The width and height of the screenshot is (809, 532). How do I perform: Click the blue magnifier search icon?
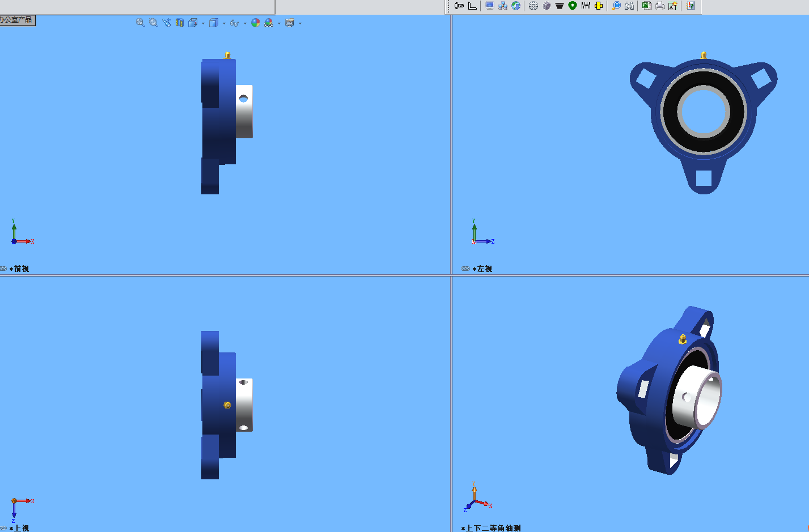tap(616, 6)
